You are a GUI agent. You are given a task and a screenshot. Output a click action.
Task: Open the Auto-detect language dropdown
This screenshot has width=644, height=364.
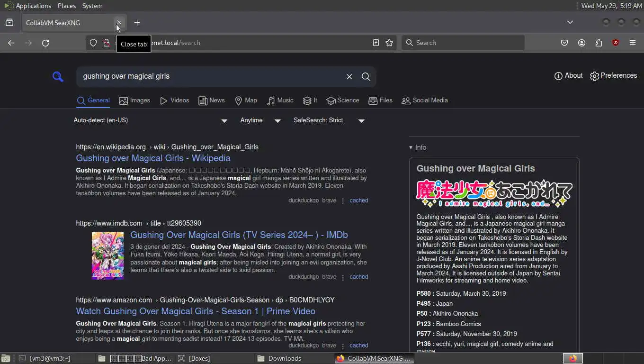(151, 120)
